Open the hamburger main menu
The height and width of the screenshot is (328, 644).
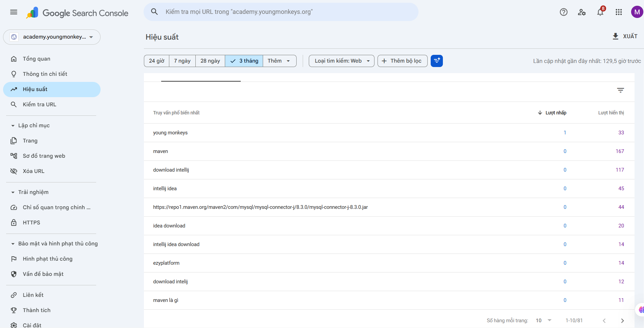pos(14,12)
